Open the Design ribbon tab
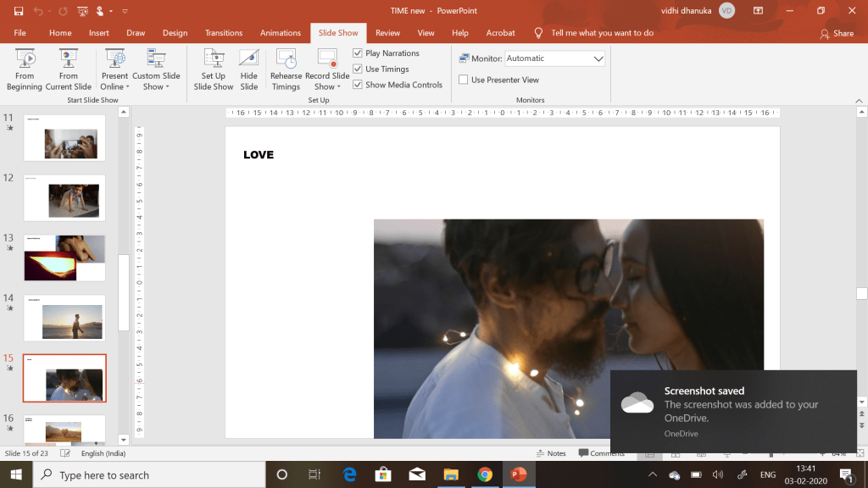 [175, 33]
